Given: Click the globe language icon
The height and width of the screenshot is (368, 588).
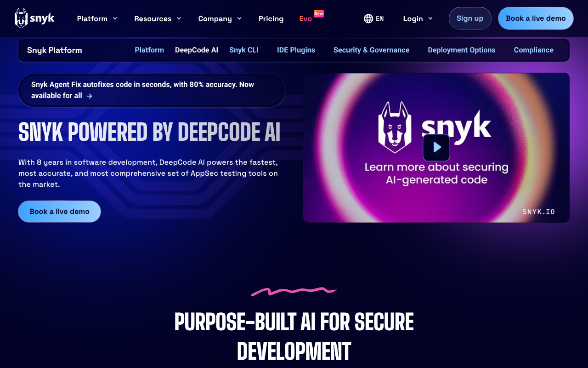Looking at the screenshot, I should click(x=368, y=18).
